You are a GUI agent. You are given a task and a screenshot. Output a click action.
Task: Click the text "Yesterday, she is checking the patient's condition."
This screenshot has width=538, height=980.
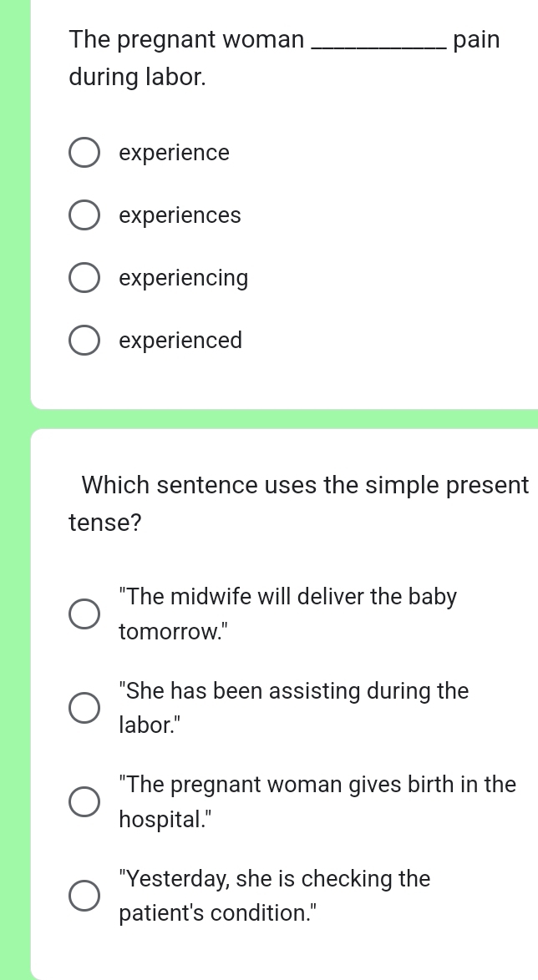(x=275, y=896)
